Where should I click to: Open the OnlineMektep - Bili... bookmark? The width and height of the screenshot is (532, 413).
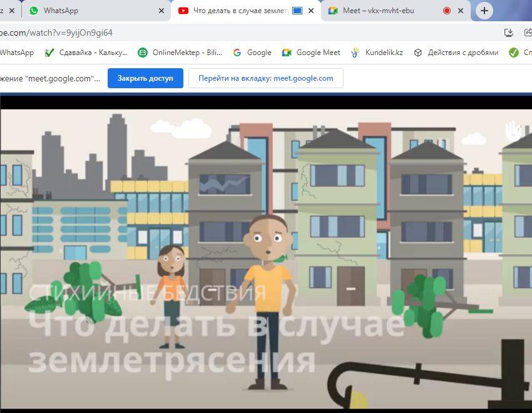(x=181, y=53)
